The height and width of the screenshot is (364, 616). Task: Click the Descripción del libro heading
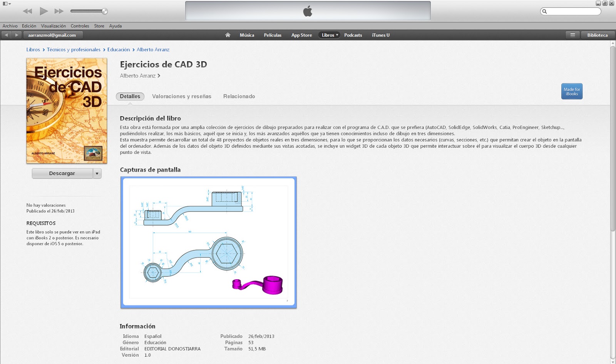[x=150, y=119]
